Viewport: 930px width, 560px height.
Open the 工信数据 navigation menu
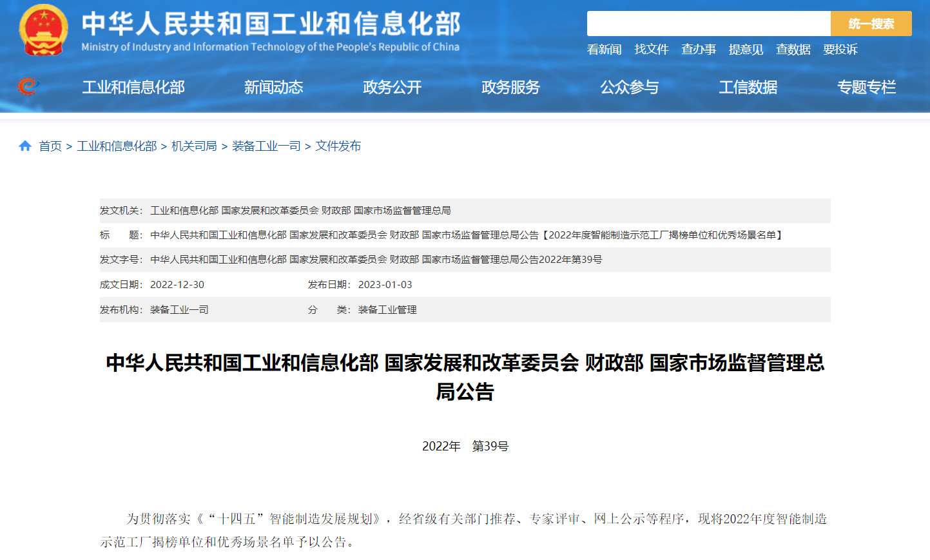click(x=748, y=87)
